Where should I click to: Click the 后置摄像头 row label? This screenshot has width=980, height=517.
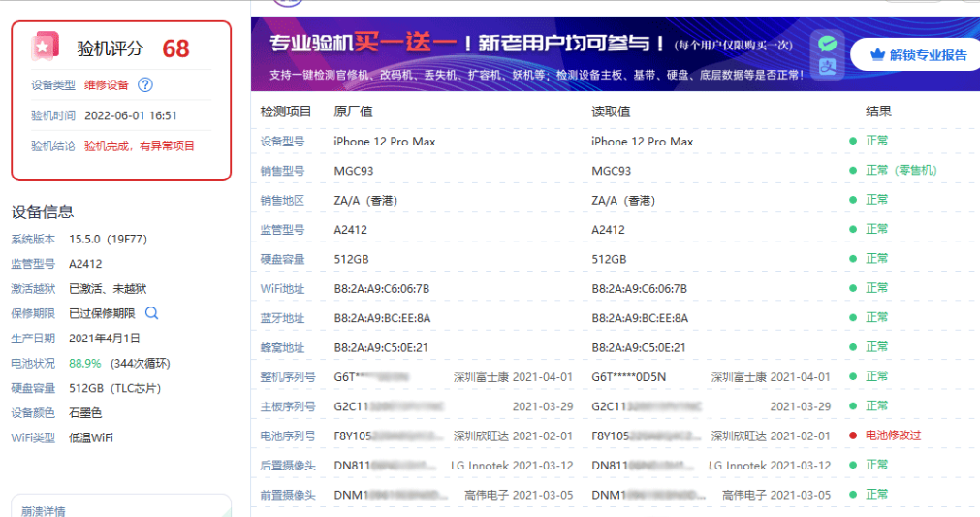(288, 466)
